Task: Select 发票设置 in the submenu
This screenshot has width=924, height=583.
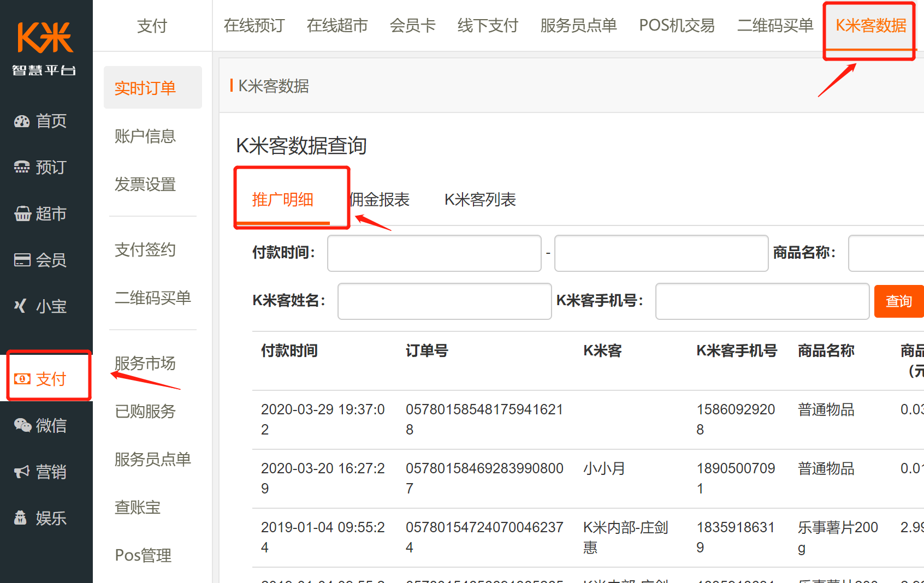Action: [x=145, y=184]
